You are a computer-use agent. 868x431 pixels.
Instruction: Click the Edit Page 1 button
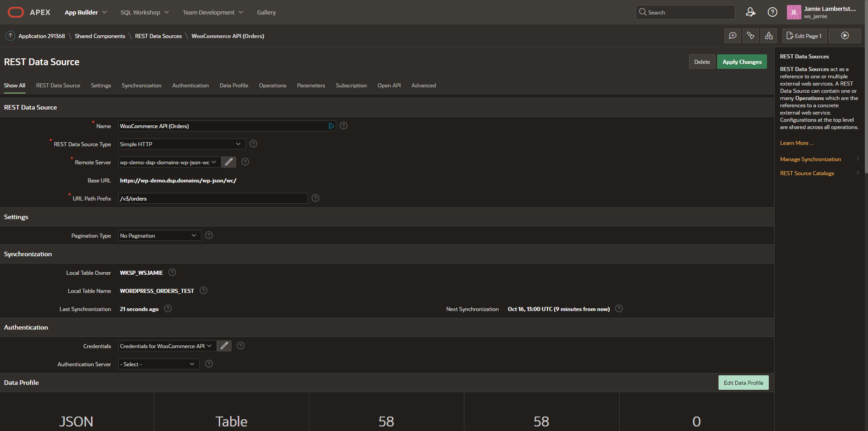pyautogui.click(x=804, y=36)
